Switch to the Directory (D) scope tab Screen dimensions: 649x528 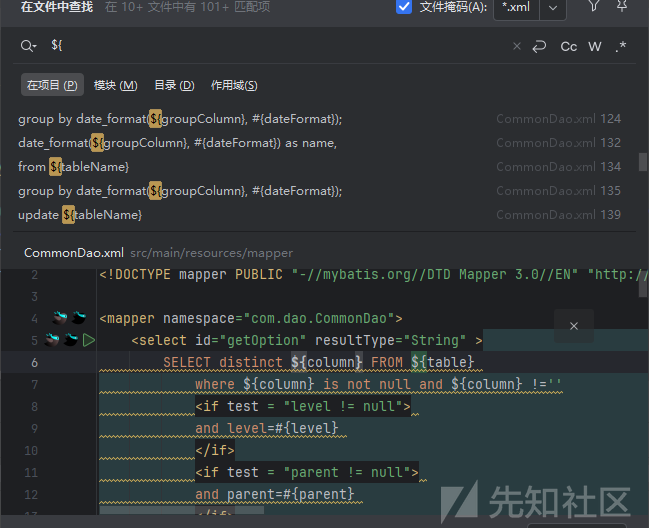(174, 85)
